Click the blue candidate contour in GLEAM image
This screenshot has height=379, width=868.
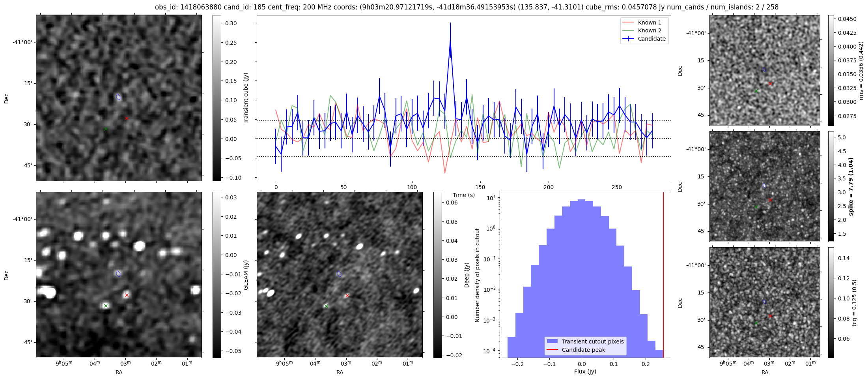point(118,274)
